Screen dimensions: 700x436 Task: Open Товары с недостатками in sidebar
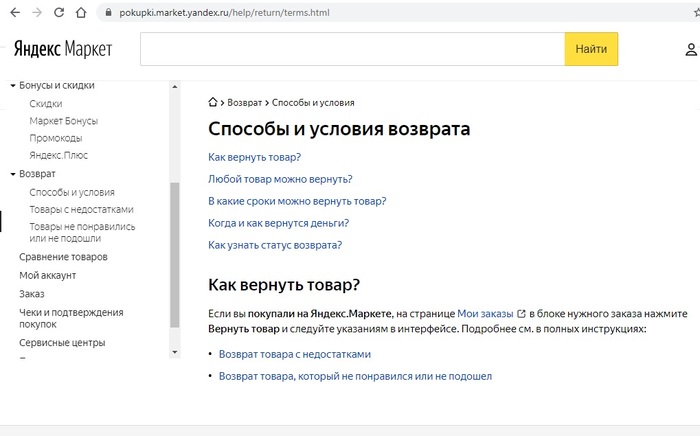81,209
